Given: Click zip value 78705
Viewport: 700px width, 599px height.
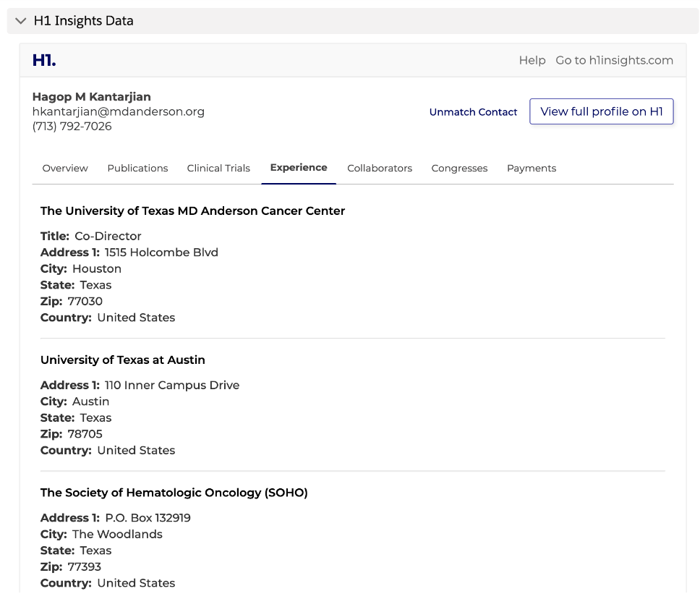Looking at the screenshot, I should (85, 434).
